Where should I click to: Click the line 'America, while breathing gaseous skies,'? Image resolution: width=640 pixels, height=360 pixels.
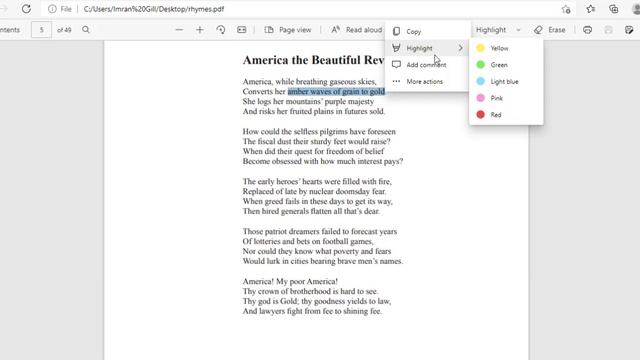[309, 82]
